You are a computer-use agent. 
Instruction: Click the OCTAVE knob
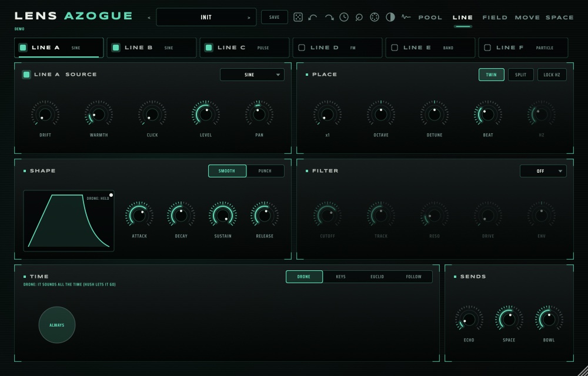point(381,114)
